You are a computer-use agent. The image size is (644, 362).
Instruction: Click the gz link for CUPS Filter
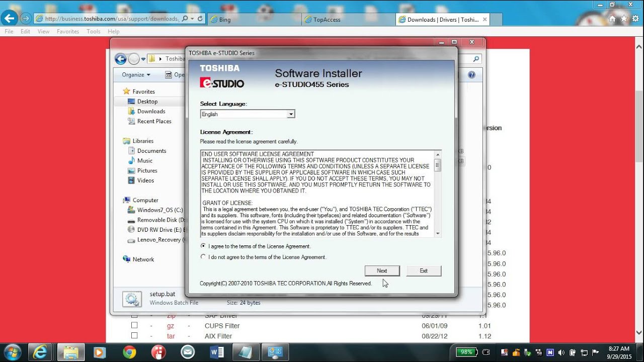coord(171,326)
